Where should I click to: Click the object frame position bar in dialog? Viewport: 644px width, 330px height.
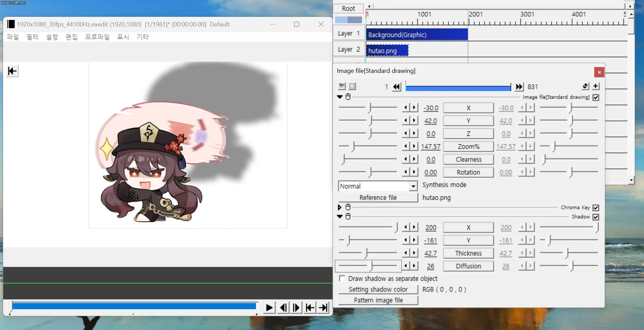coord(458,87)
